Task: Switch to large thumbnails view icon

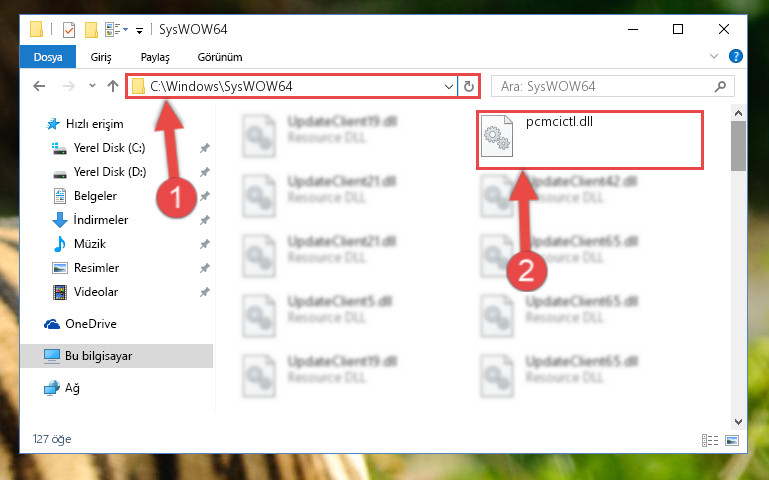Action: pyautogui.click(x=732, y=440)
